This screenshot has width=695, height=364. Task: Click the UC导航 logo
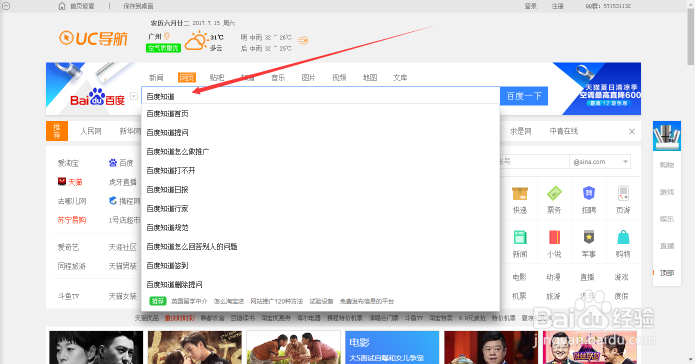click(x=93, y=39)
